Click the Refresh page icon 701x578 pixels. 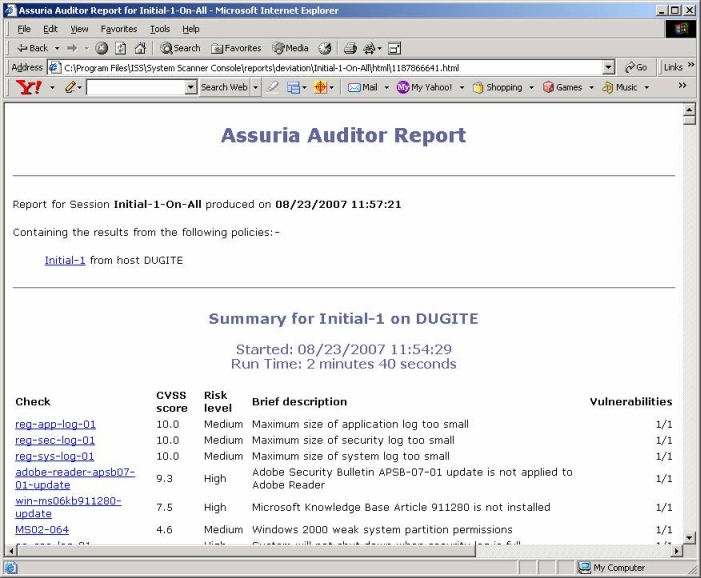pyautogui.click(x=121, y=48)
